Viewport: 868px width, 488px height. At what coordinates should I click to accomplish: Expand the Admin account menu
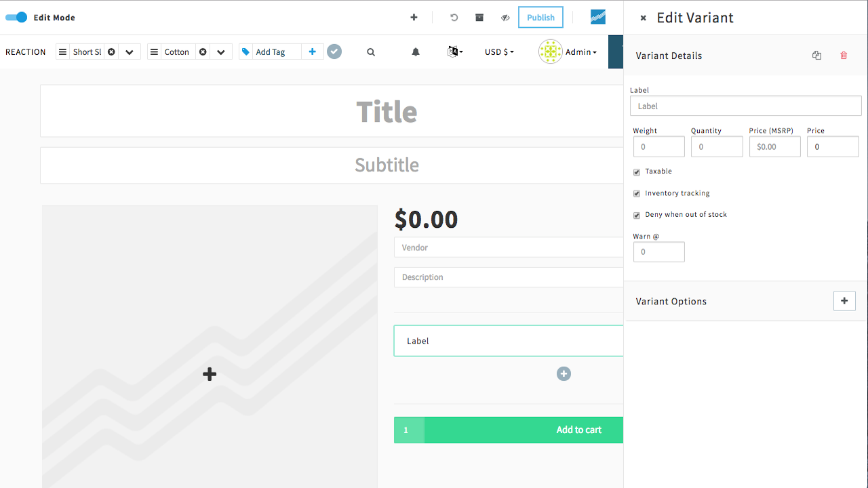point(568,52)
